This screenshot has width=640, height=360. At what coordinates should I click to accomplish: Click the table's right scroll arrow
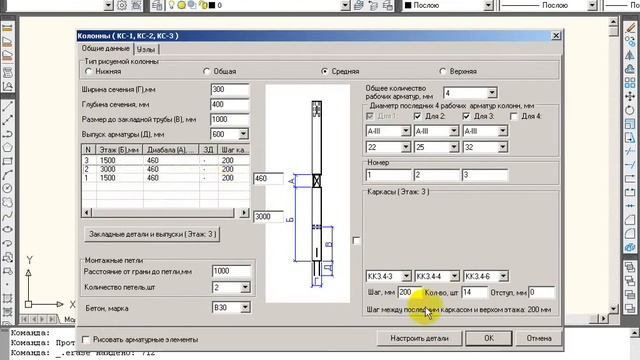[244, 213]
